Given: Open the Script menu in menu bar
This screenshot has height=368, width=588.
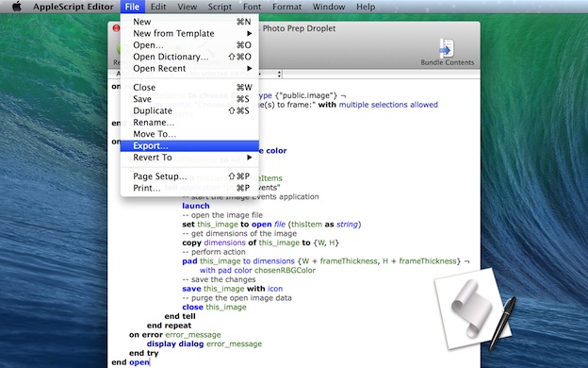Looking at the screenshot, I should [220, 7].
